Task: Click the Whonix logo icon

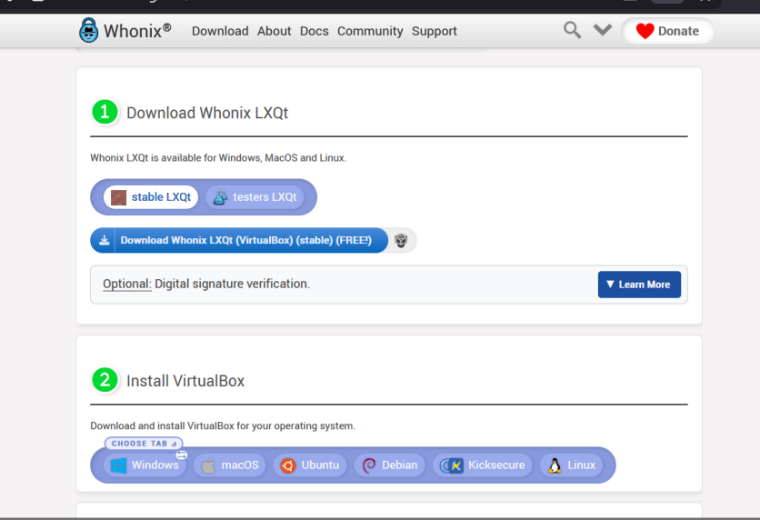Action: [x=89, y=30]
